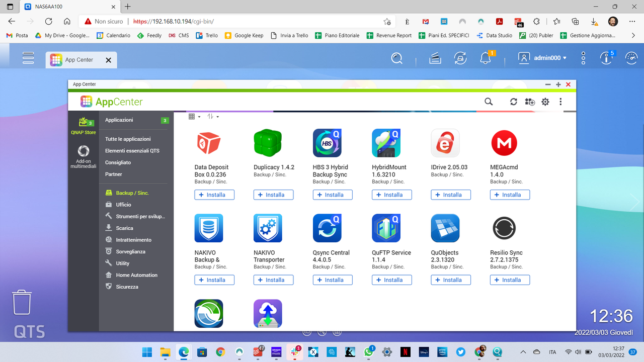Screen dimensions: 644x362
Task: Open the desktop recycle bin icon
Action: (x=22, y=302)
